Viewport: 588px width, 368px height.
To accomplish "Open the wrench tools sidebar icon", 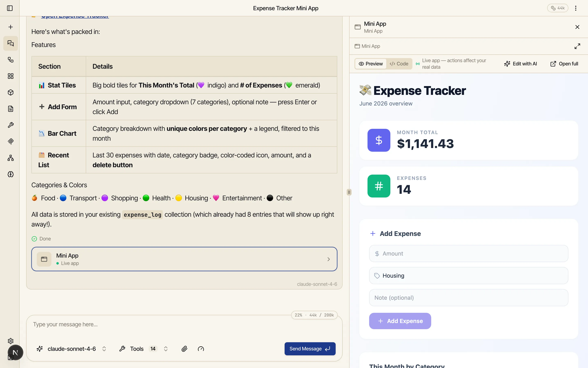I will [10, 125].
